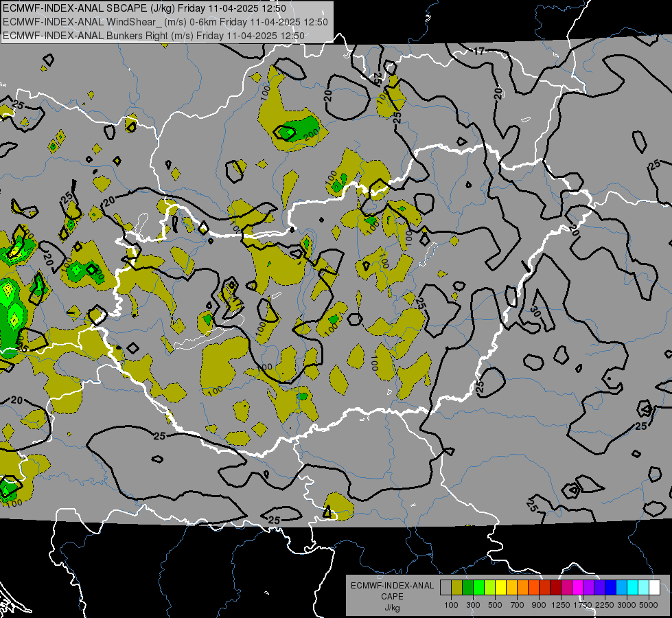Pick the olive swatch starting at 100
Viewport: 672px width, 618px height.
[x=457, y=588]
